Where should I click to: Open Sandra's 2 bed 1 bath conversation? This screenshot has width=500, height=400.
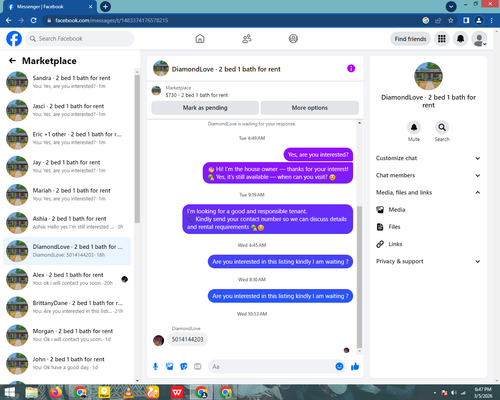pyautogui.click(x=67, y=82)
